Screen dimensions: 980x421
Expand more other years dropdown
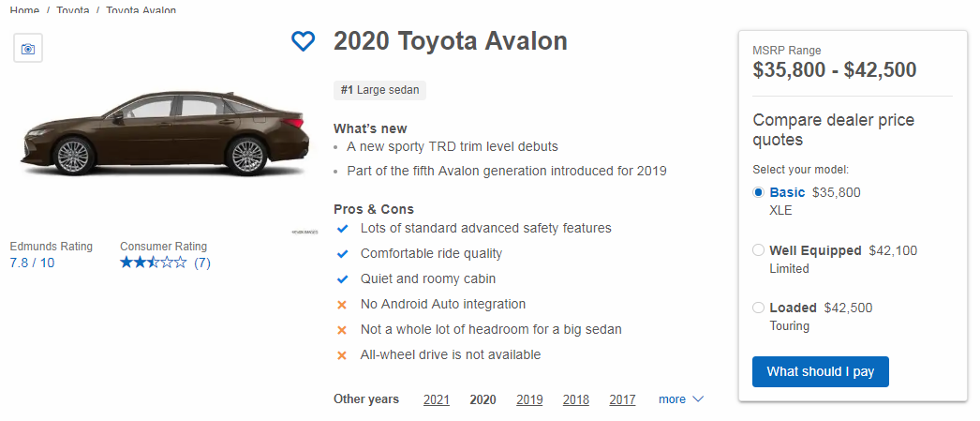(x=680, y=399)
